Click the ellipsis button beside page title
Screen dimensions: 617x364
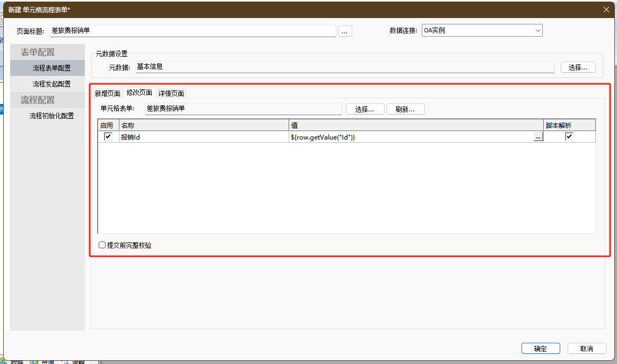click(345, 31)
